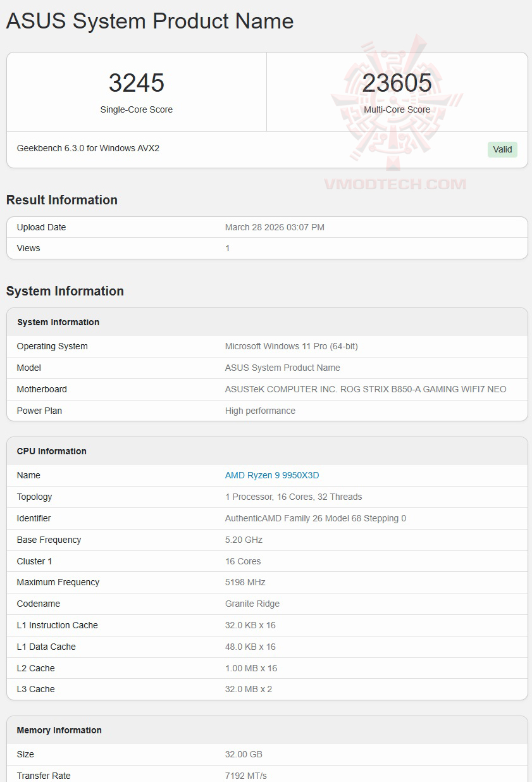Click the Valid status badge

502,149
